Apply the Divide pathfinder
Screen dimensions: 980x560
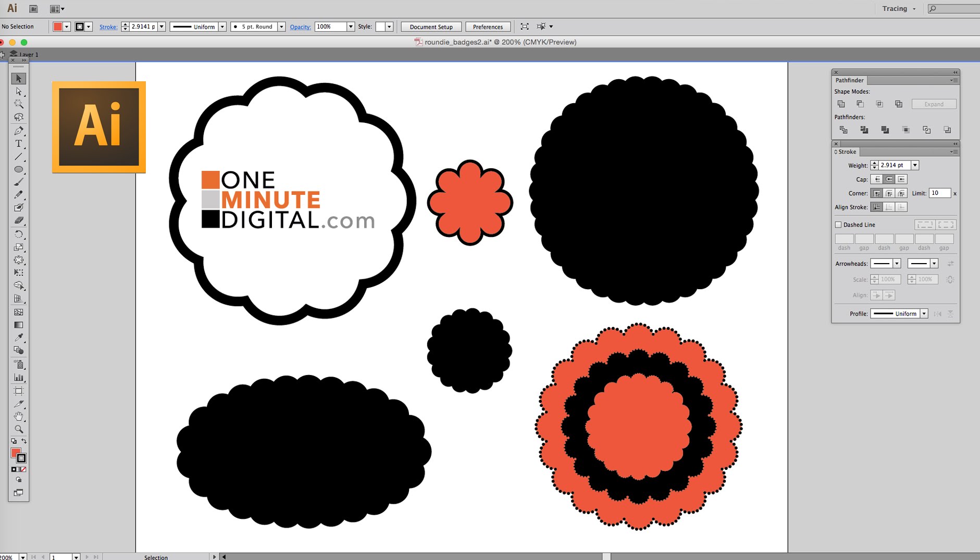tap(844, 130)
